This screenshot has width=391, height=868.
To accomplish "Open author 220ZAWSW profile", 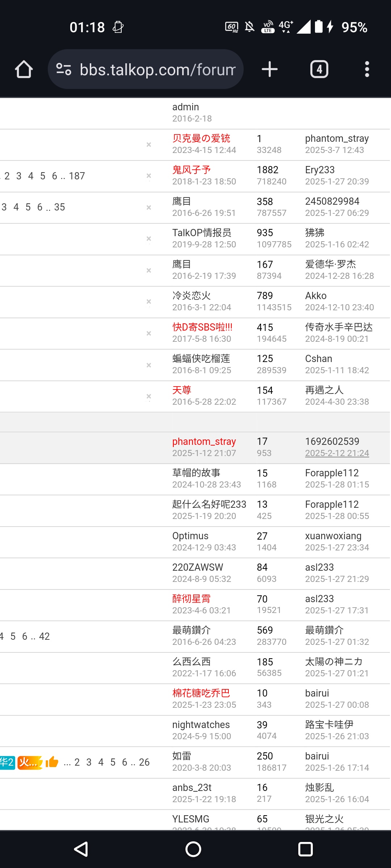I will click(x=198, y=567).
